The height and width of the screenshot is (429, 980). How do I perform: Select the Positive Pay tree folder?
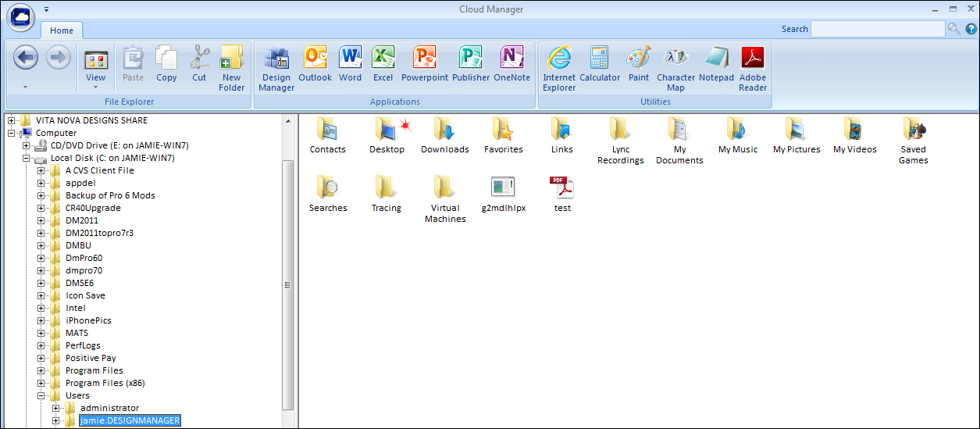[x=91, y=358]
